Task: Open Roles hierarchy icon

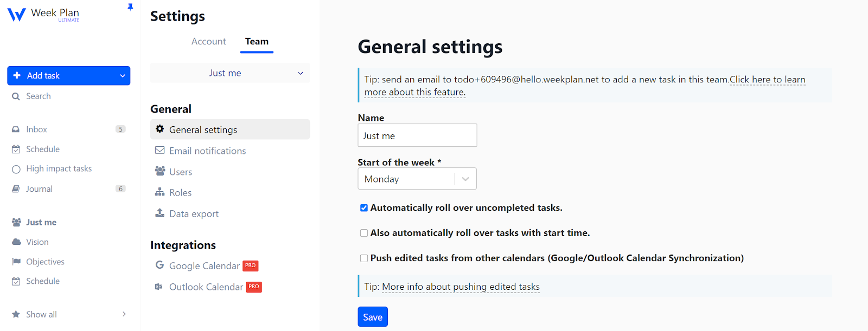Action: point(160,192)
